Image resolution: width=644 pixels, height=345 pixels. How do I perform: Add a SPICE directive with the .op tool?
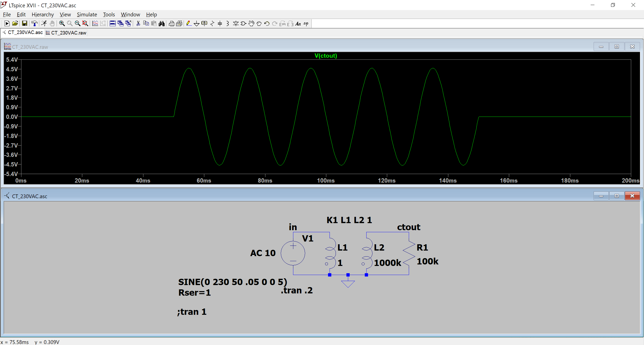click(306, 23)
